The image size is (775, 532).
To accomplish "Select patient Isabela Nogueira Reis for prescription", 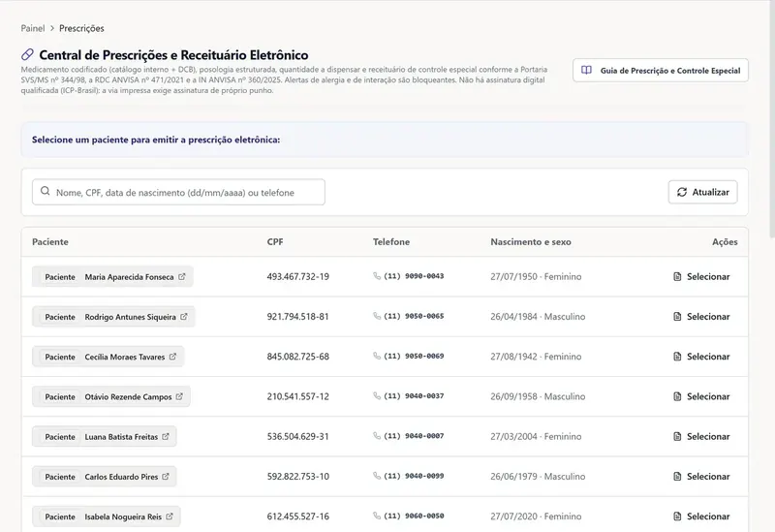I will tap(701, 516).
